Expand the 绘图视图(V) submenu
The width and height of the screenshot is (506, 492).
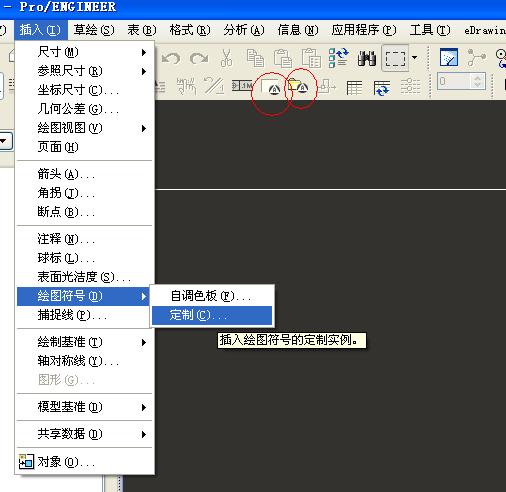(85, 128)
